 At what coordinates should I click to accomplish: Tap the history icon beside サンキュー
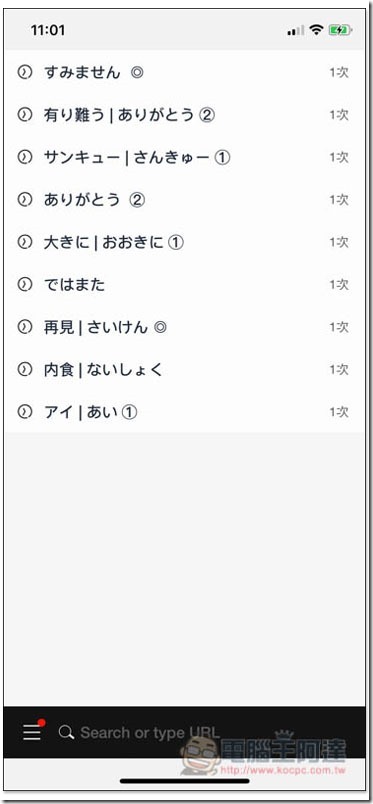tap(24, 157)
